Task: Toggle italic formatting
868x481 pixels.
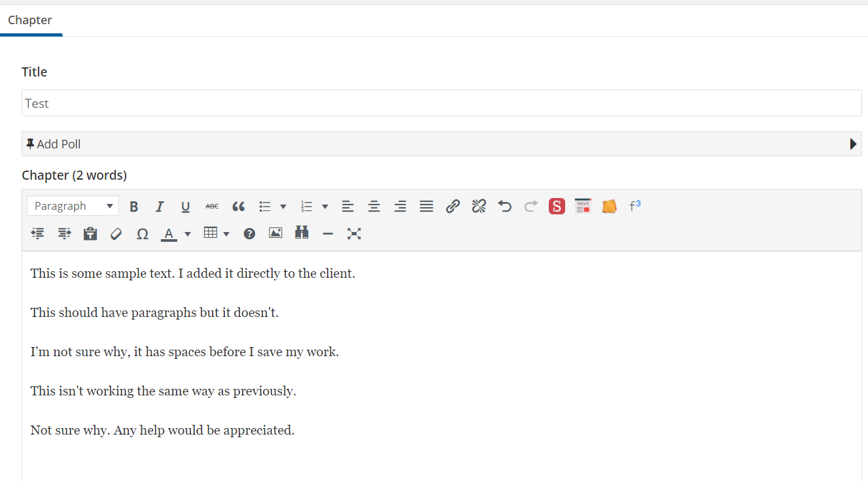Action: (x=159, y=207)
